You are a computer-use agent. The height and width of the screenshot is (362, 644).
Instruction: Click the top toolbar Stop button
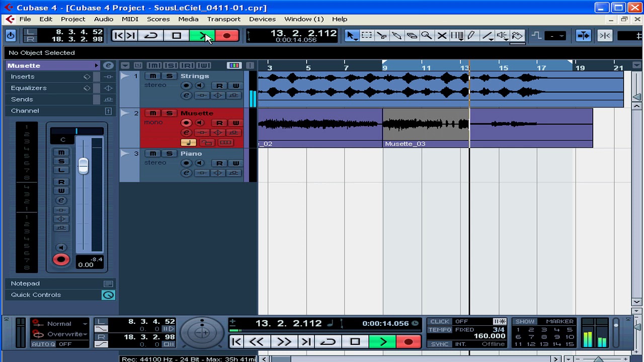176,36
